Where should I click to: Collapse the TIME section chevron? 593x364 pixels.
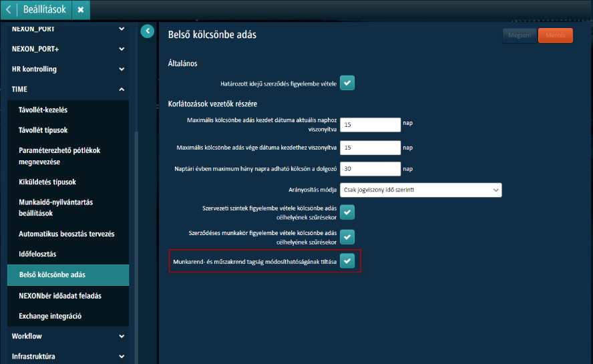click(122, 89)
